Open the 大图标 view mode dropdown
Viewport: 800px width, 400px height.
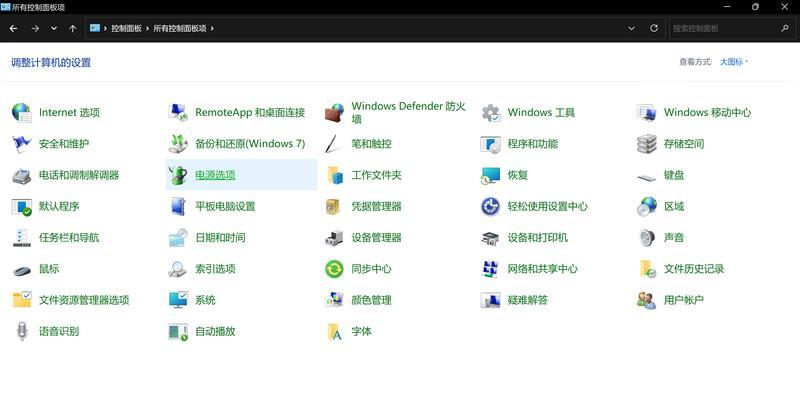734,62
